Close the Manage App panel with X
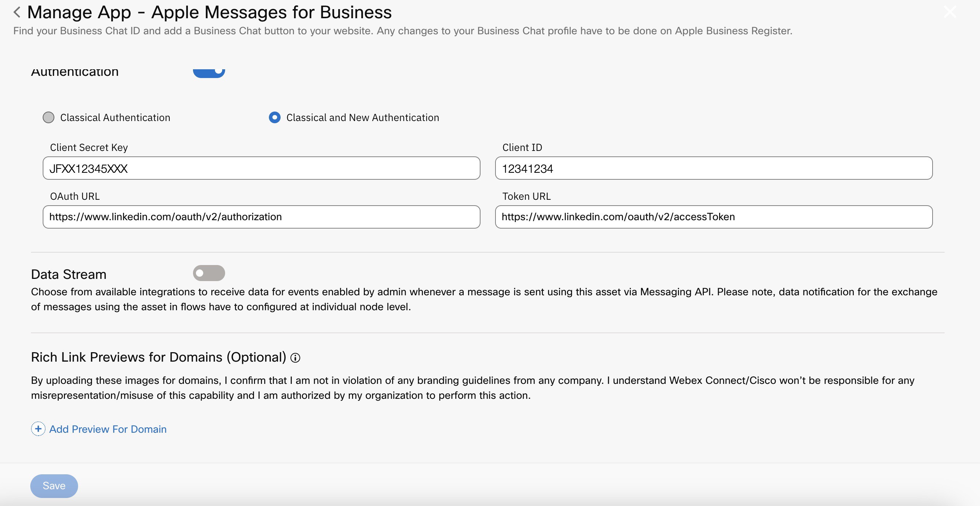Viewport: 980px width, 506px height. tap(950, 12)
